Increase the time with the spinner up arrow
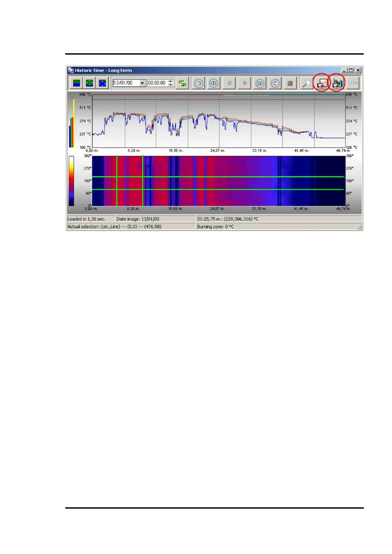This screenshot has width=392, height=554. pyautogui.click(x=170, y=81)
